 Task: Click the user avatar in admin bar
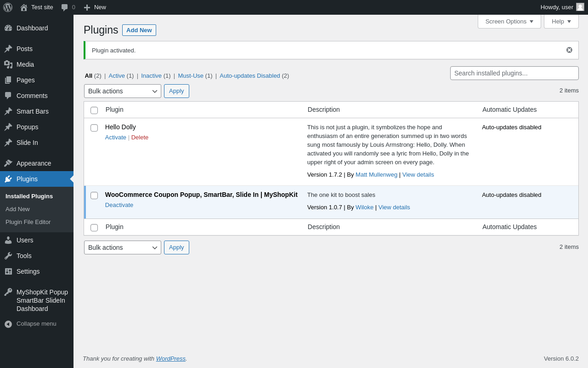click(x=580, y=7)
